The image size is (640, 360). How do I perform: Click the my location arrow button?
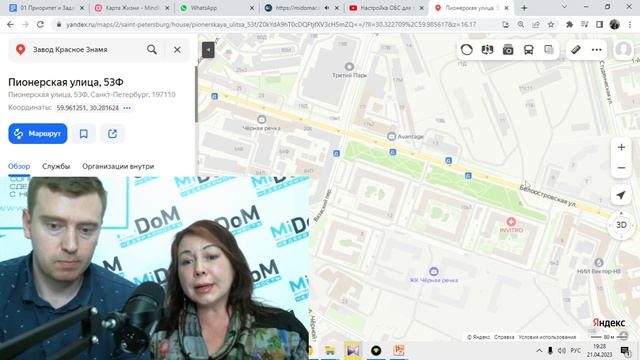coord(621,195)
